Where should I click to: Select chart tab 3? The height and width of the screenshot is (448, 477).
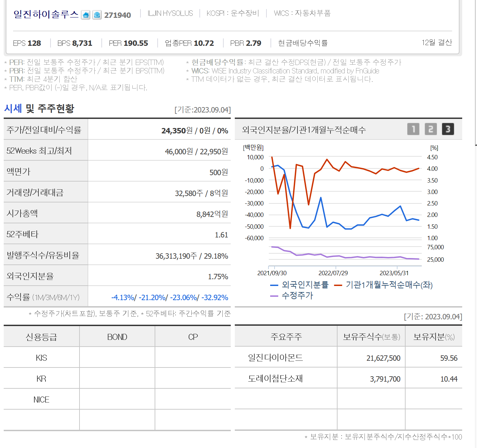448,129
